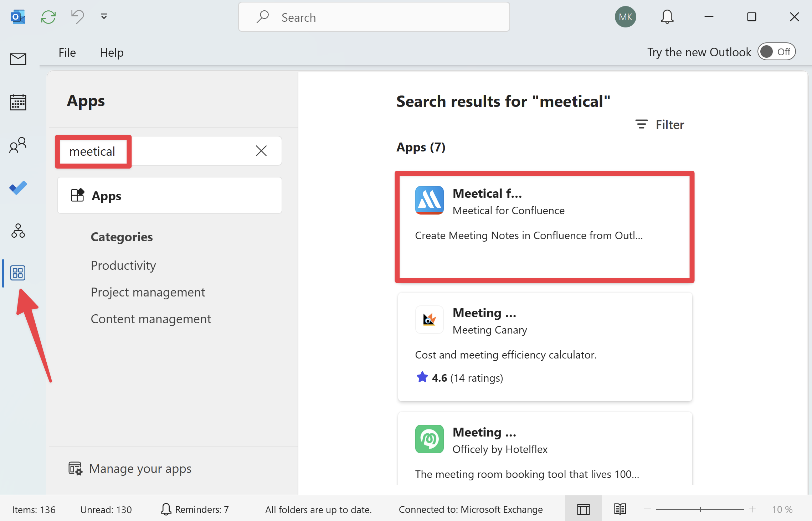Switch to Normal view in status bar
Image resolution: width=812 pixels, height=521 pixels.
[x=584, y=509]
